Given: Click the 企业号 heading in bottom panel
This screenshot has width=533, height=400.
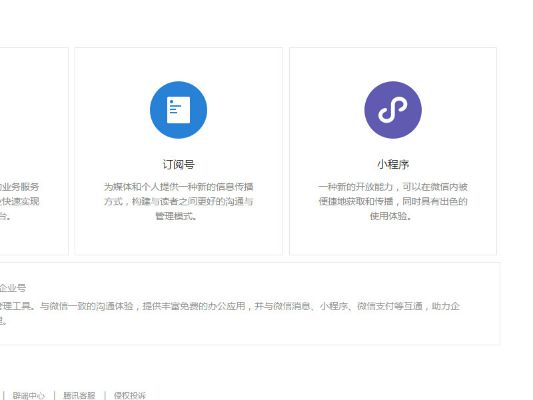Looking at the screenshot, I should tap(13, 288).
